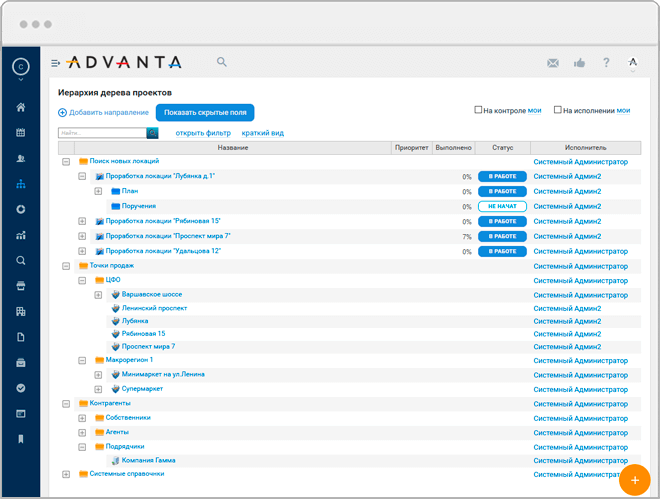This screenshot has height=499, width=660.
Task: Open the analytics graph icon in sidebar
Action: (21, 235)
